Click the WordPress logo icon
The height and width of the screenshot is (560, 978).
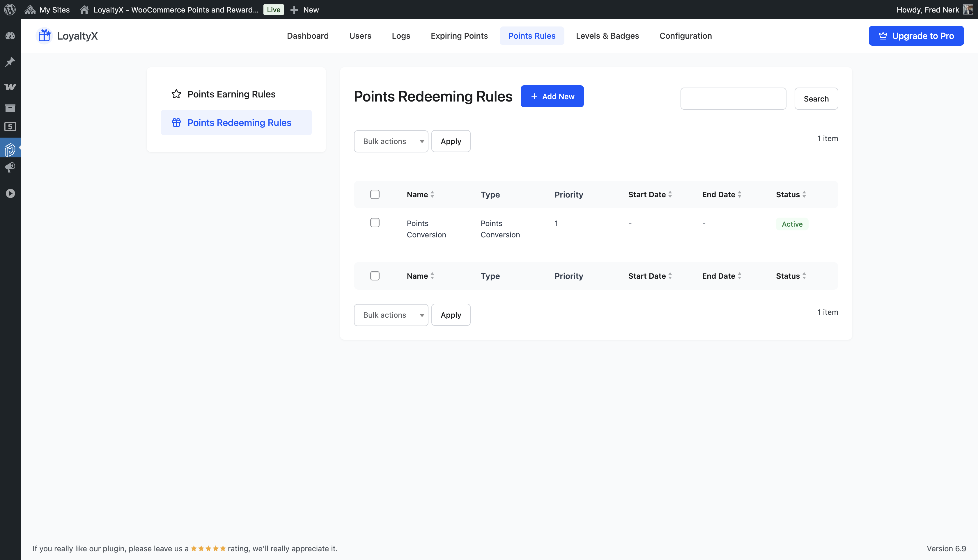click(10, 9)
